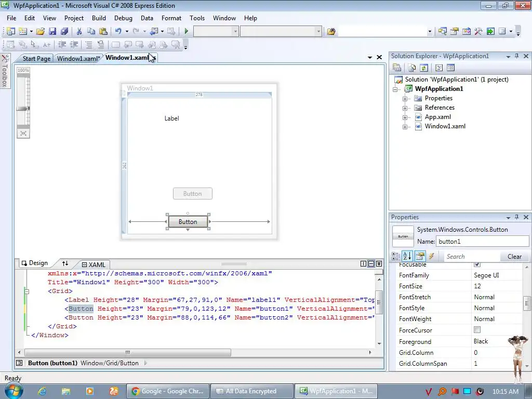Click View Designer icon in Solution Explorer
The image size is (532, 399).
point(450,68)
